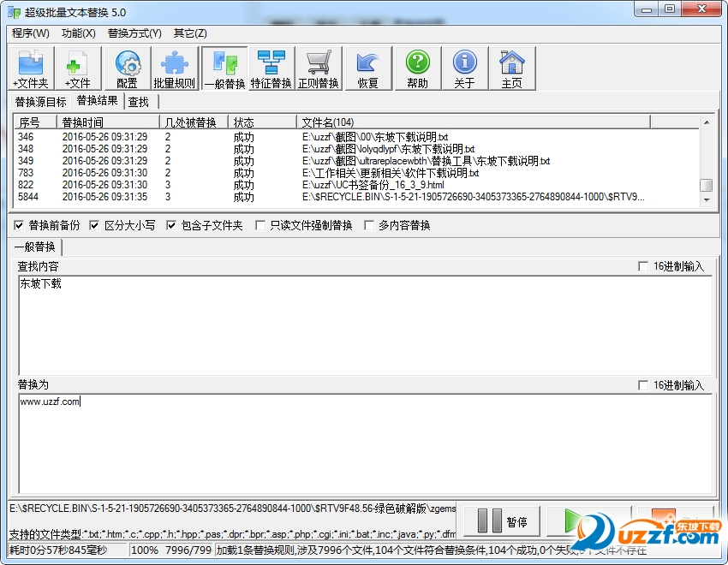Screen dimensions: 728x565
Task: Switch to 正则替换 regex mode
Action: tap(319, 68)
